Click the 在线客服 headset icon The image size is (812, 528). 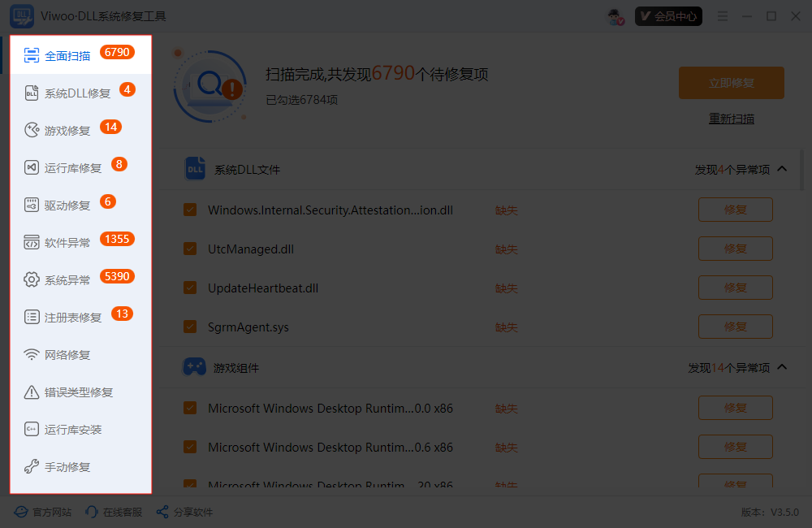(92, 512)
